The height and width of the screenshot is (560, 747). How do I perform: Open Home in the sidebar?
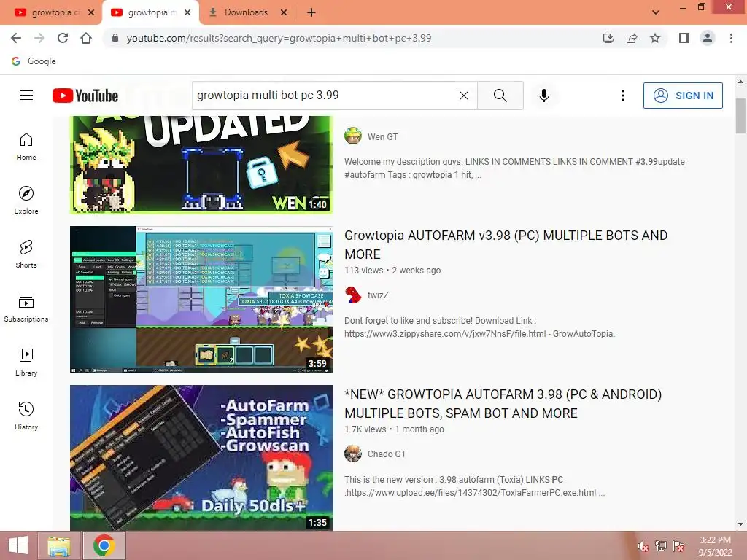26,147
